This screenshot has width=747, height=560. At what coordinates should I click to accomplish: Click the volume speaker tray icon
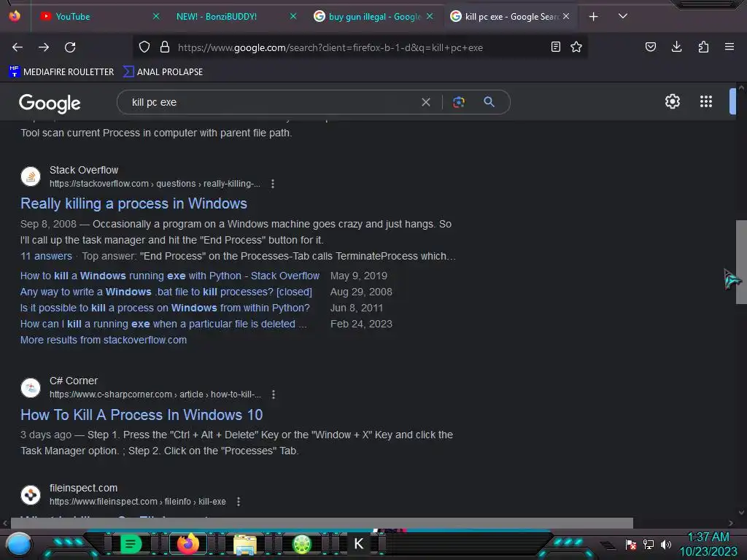click(x=665, y=544)
